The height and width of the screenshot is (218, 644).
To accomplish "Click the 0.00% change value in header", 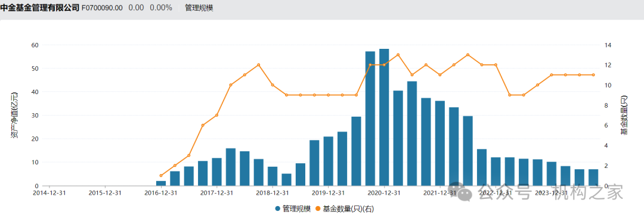I will tap(160, 8).
